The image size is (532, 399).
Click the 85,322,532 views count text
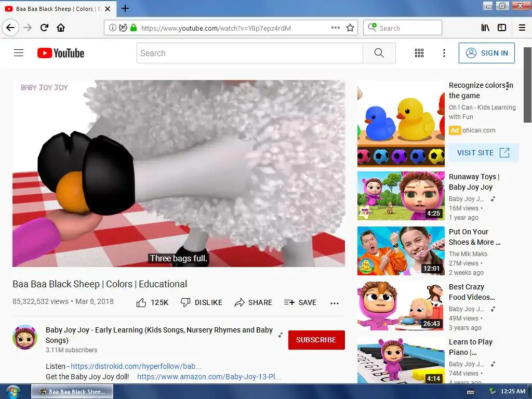coord(41,301)
